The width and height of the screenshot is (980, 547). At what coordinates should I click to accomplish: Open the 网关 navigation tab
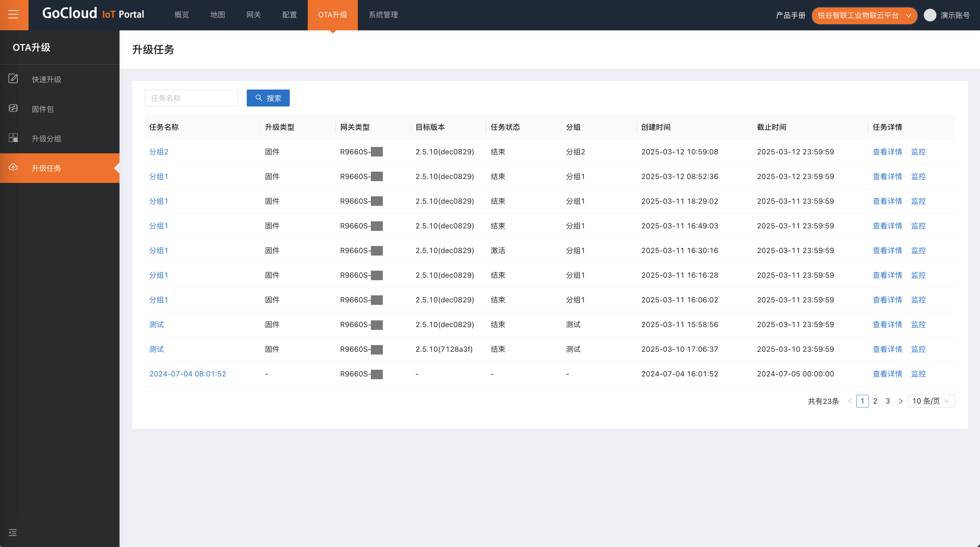(253, 15)
